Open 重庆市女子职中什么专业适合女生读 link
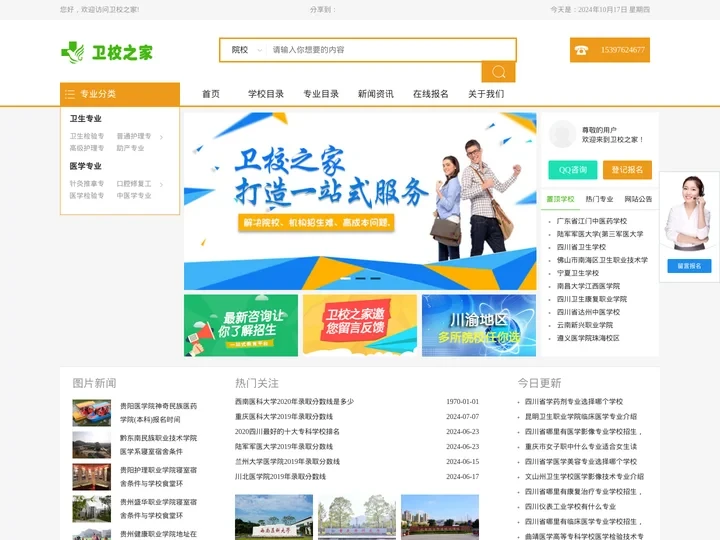Image resolution: width=720 pixels, height=540 pixels. (581, 446)
